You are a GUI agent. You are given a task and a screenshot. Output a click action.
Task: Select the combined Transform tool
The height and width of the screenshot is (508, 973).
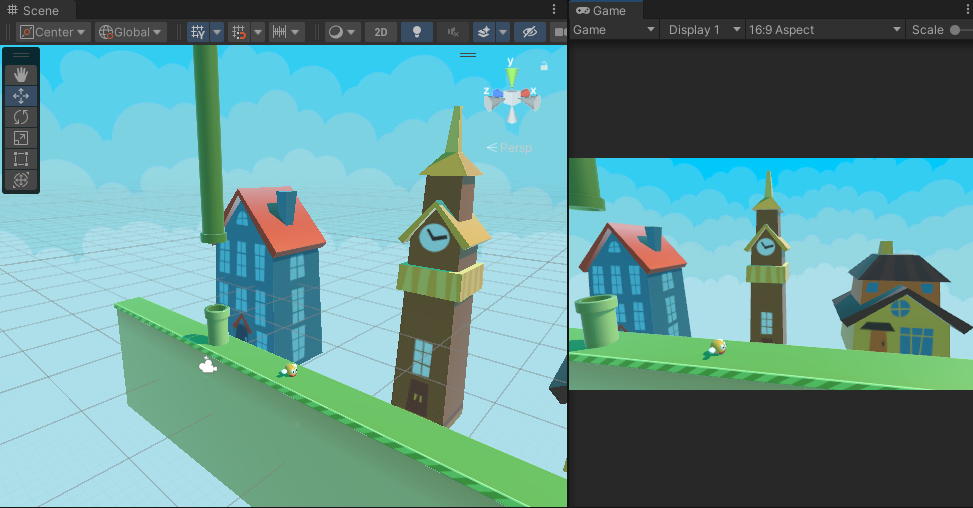20,180
